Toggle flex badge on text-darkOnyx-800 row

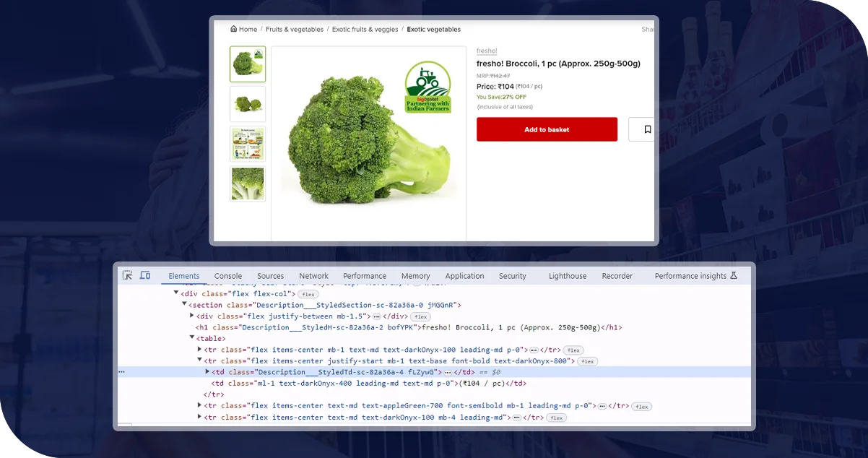[587, 361]
